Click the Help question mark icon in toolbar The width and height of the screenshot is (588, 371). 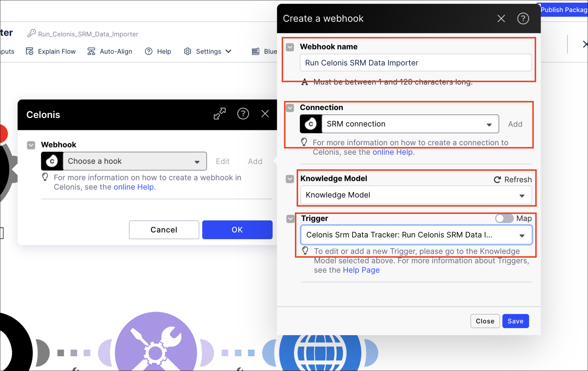[149, 51]
